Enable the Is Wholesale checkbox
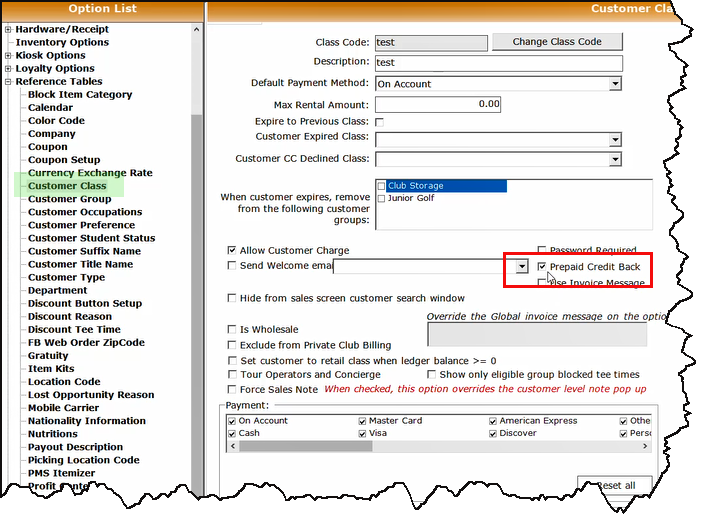This screenshot has width=708, height=523. [x=233, y=329]
